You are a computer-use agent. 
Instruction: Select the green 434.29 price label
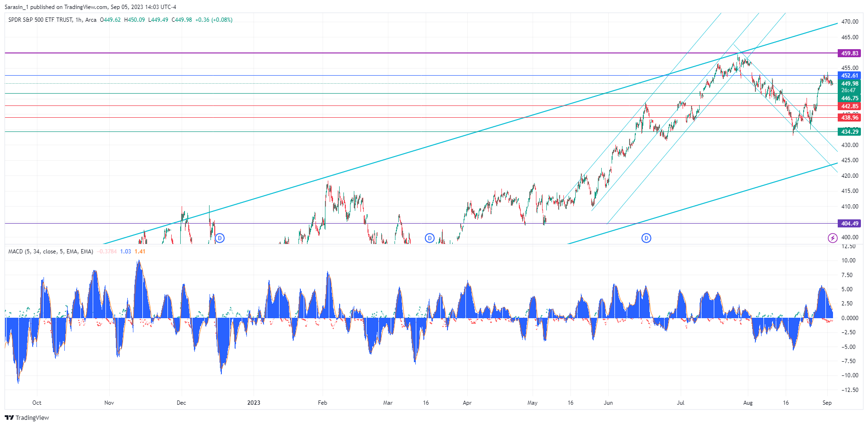850,132
